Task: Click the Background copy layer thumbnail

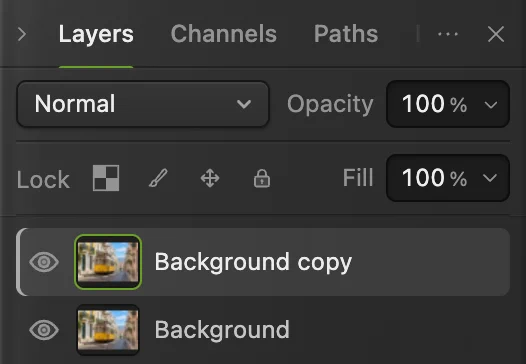Action: [x=108, y=262]
